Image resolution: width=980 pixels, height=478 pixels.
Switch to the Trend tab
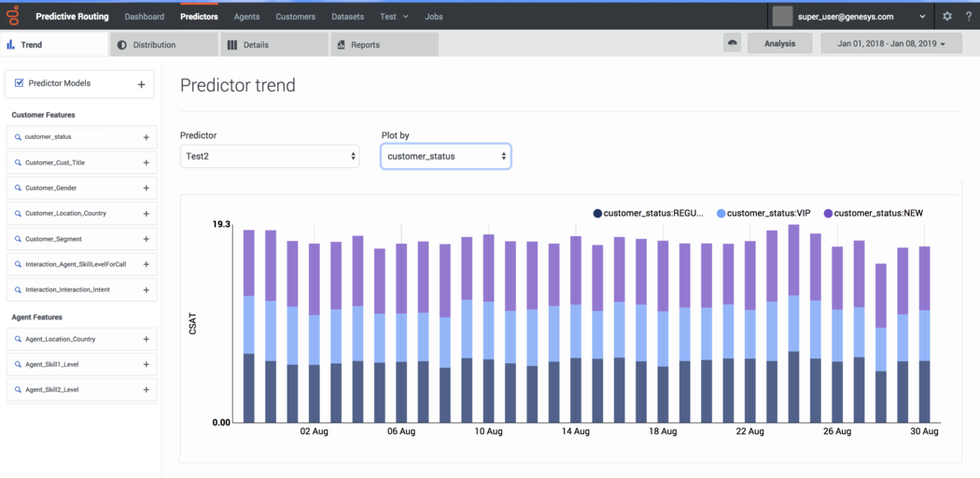(54, 45)
